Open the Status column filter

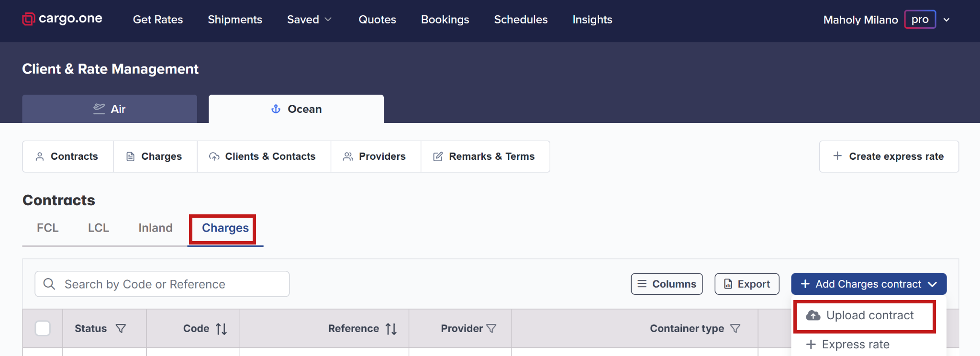click(121, 328)
